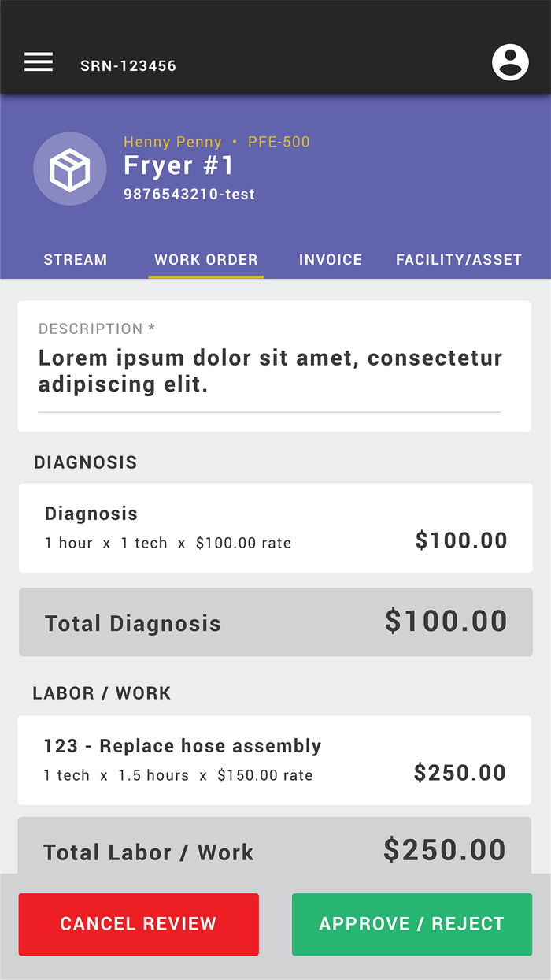
Task: Tap the asset box icon
Action: click(x=70, y=169)
